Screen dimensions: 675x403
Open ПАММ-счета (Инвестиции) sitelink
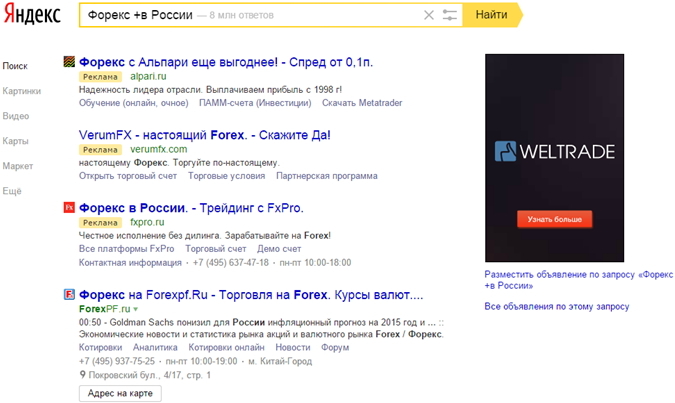[x=255, y=103]
